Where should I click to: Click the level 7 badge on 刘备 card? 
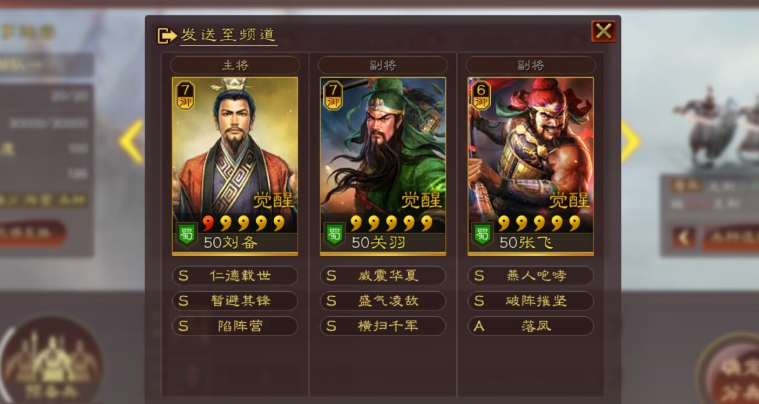click(185, 95)
